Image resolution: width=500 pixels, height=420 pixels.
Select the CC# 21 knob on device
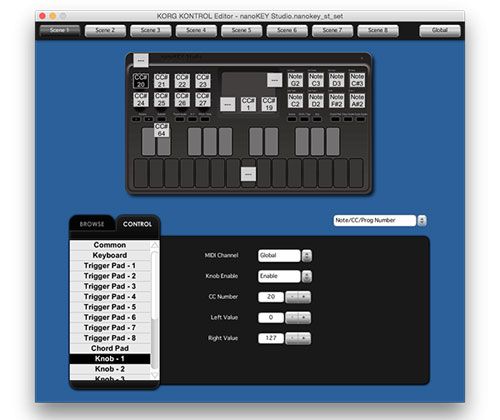[161, 81]
